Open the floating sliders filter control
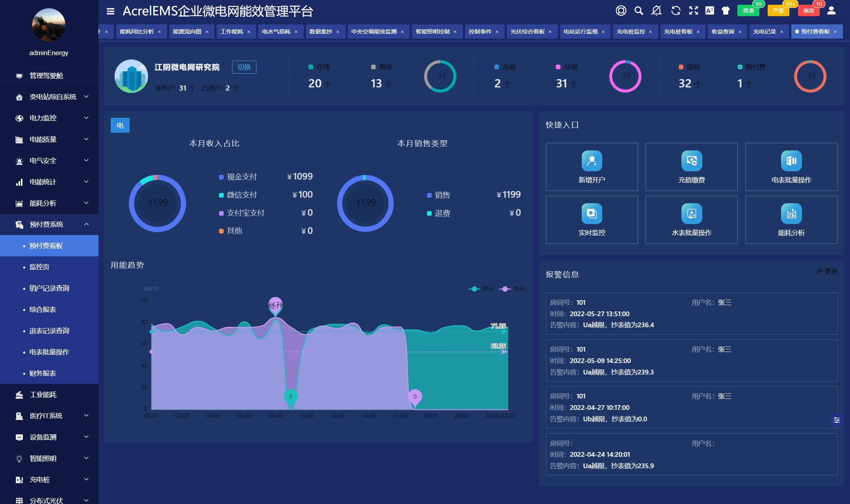Screen dimensions: 850x504 coord(837,421)
